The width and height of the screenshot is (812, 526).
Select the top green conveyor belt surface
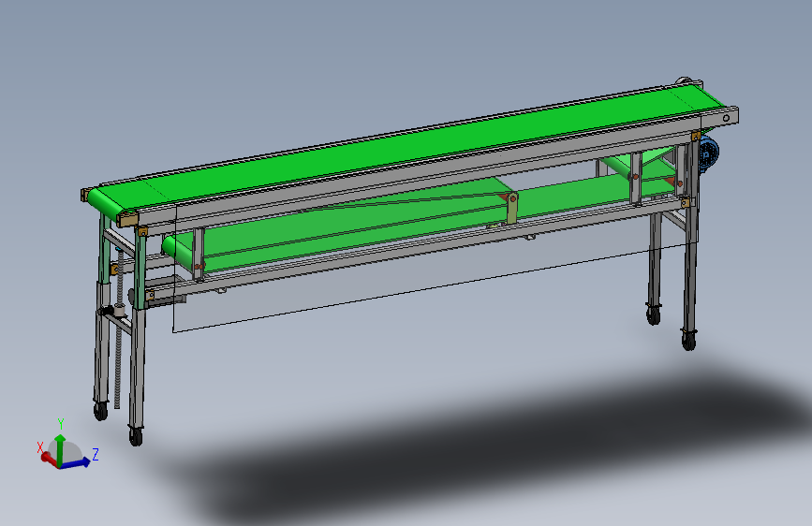tap(409, 150)
